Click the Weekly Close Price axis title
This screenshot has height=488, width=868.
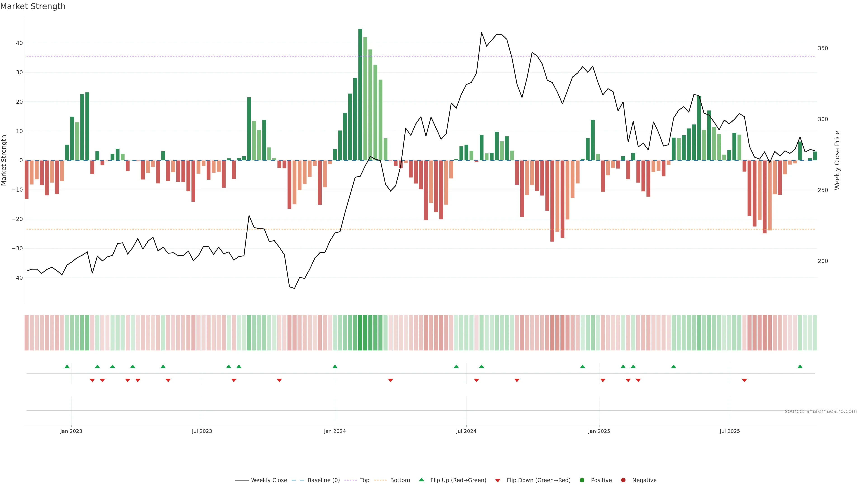point(837,160)
